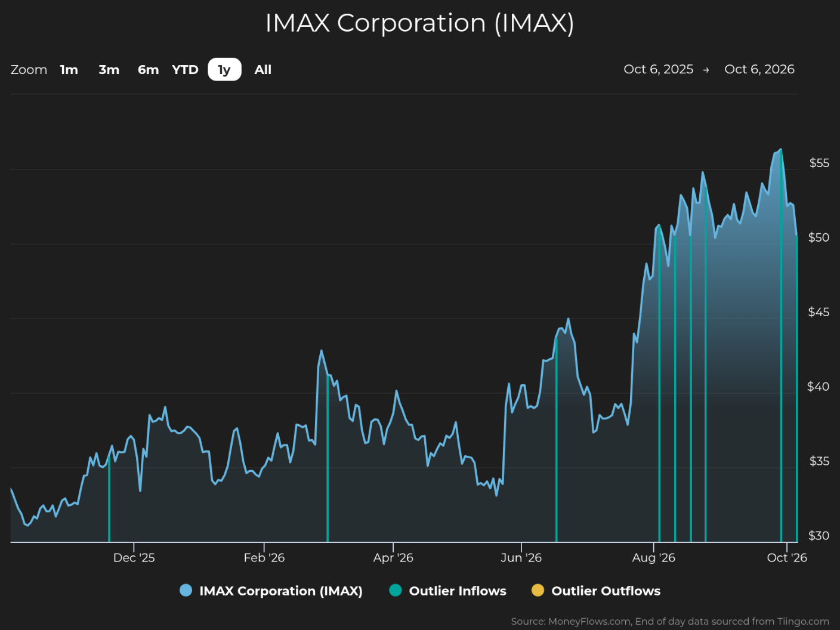Screen dimensions: 840x630
Task: Select the 3m zoom range
Action: point(109,70)
